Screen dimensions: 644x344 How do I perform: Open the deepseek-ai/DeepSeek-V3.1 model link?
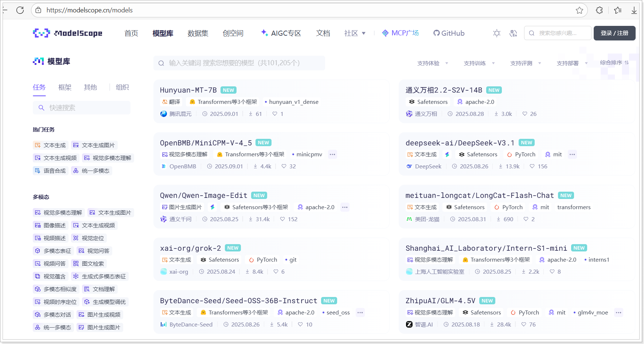(460, 143)
